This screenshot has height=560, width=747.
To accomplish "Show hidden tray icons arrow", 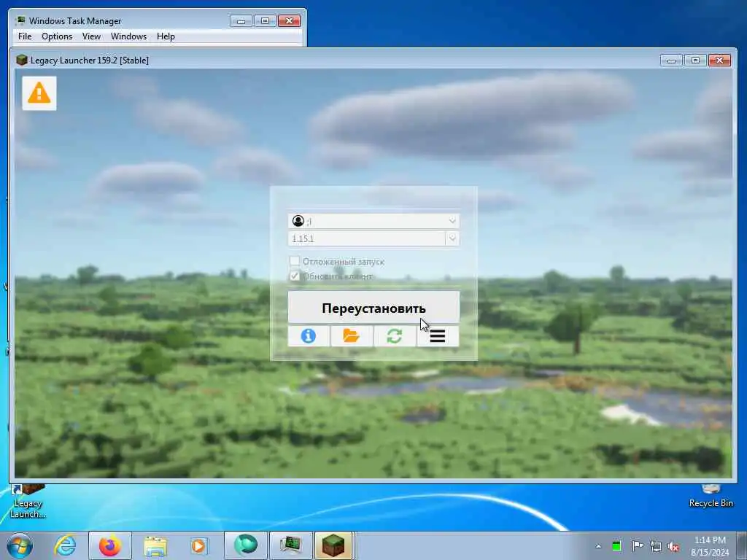I will click(598, 546).
